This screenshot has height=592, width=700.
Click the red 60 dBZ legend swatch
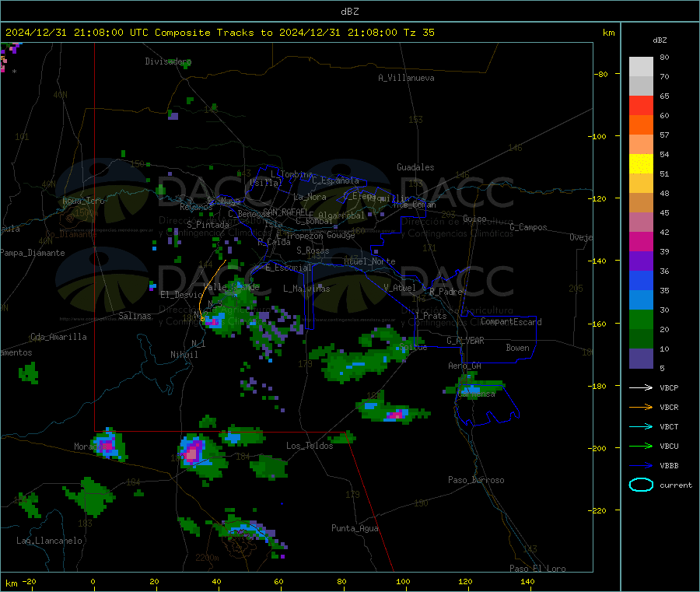click(x=641, y=105)
